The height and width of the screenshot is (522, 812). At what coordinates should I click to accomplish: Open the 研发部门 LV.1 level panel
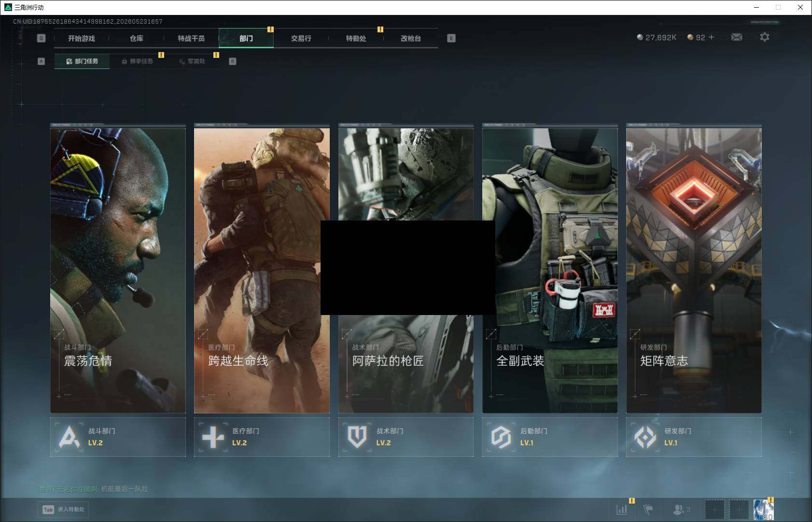click(694, 437)
